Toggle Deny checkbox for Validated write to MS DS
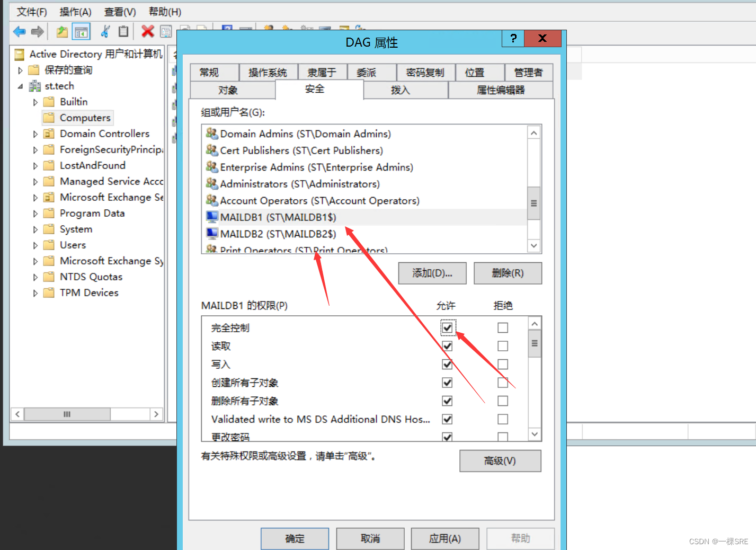The height and width of the screenshot is (550, 756). click(x=503, y=419)
